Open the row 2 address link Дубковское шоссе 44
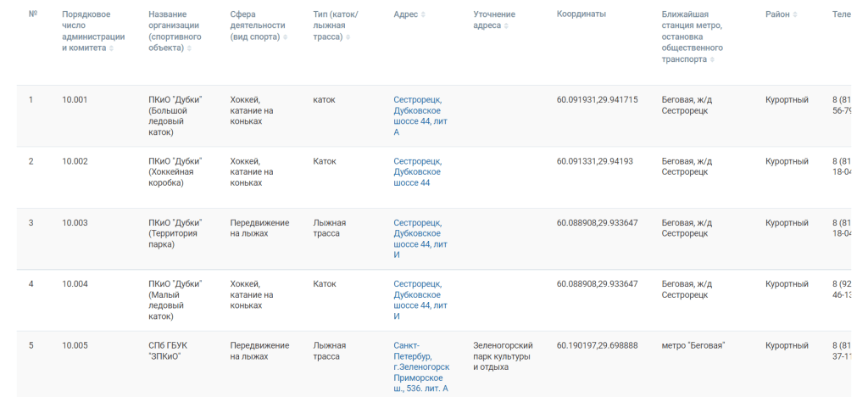868x397 pixels. pos(417,171)
